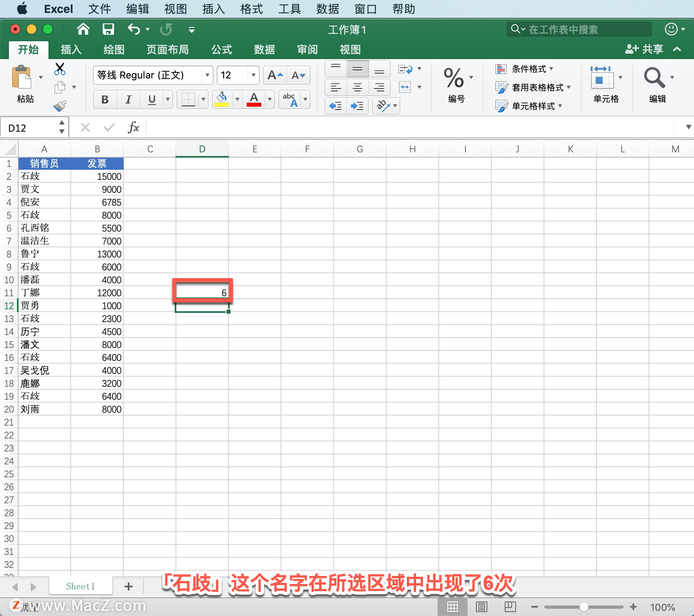
Task: Open the 文件 menu in the menu bar
Action: pyautogui.click(x=99, y=9)
